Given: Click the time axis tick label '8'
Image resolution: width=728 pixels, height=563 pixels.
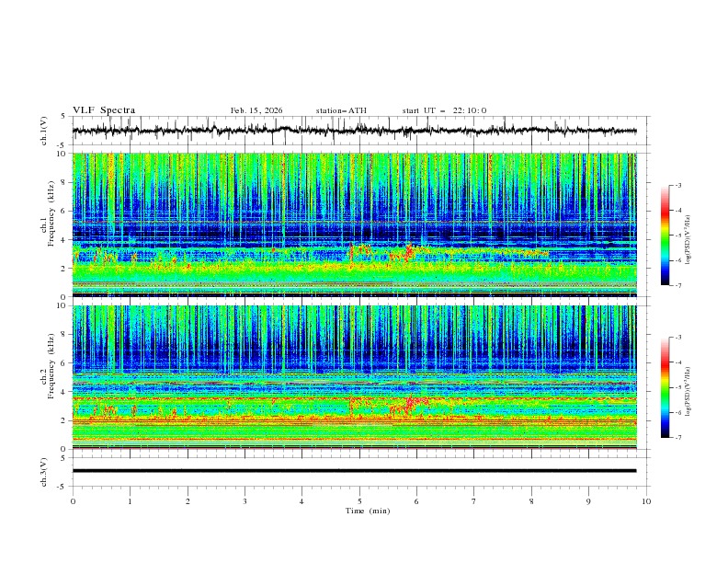Looking at the screenshot, I should [531, 501].
